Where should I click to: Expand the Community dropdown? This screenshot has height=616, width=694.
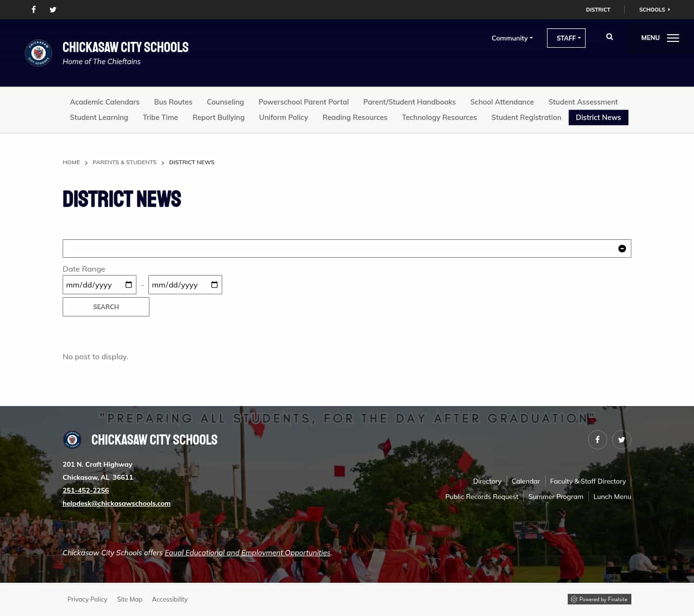(x=512, y=38)
